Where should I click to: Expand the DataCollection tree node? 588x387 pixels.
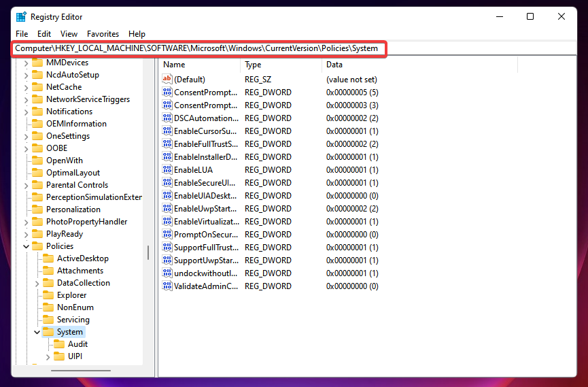[x=37, y=284]
